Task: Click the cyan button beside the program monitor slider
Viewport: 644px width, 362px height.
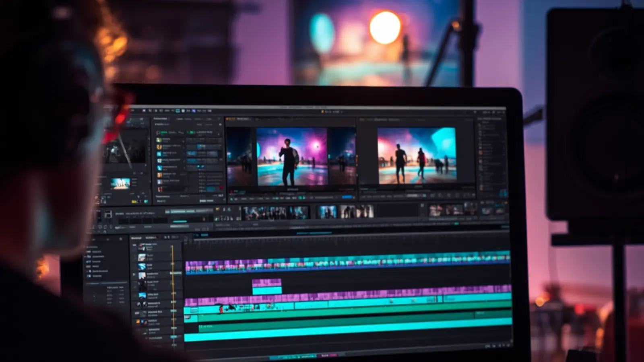Action: point(424,195)
